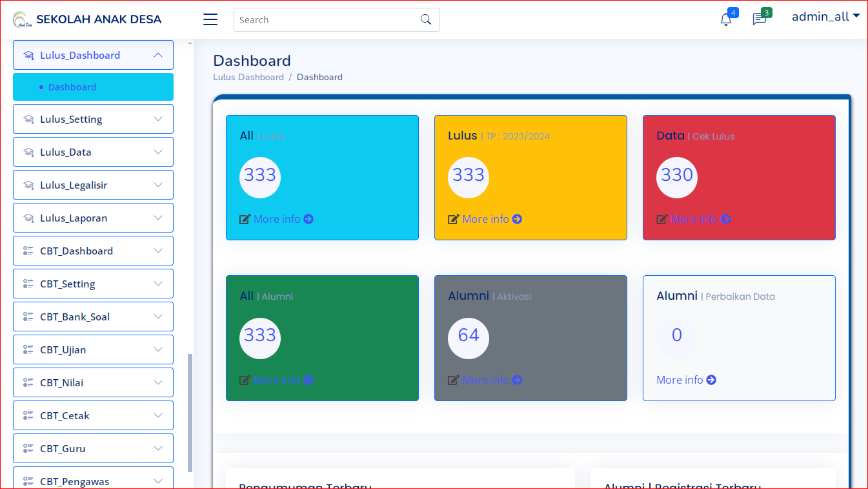Click the 330 count in Data Cek Lulus card
This screenshot has height=489, width=868.
pos(677,174)
